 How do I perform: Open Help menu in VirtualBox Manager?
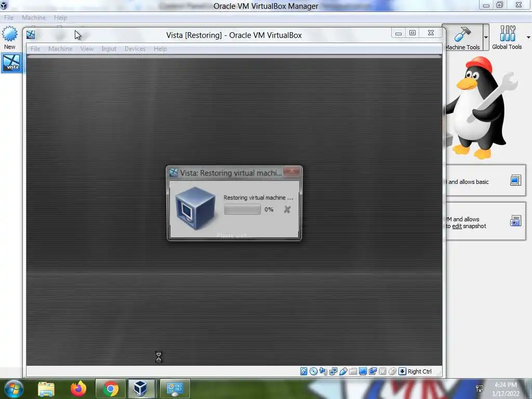tap(60, 18)
